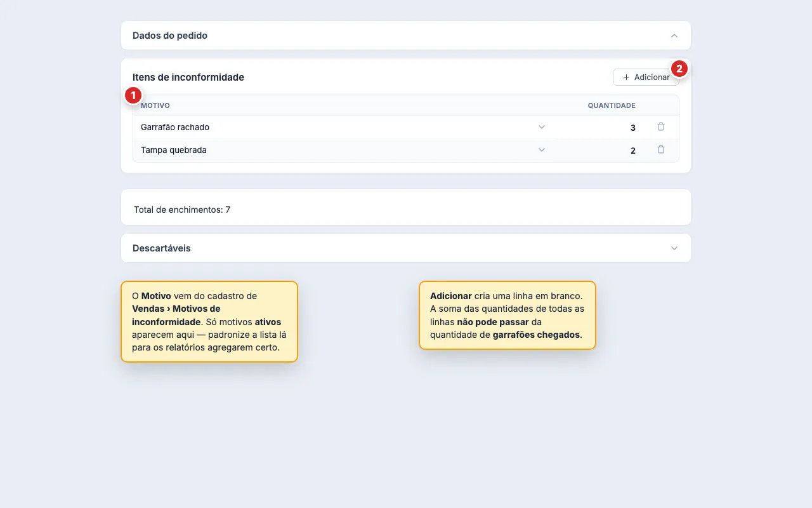Click the Adicionar button
Viewport: 812px width, 508px height.
click(x=646, y=77)
